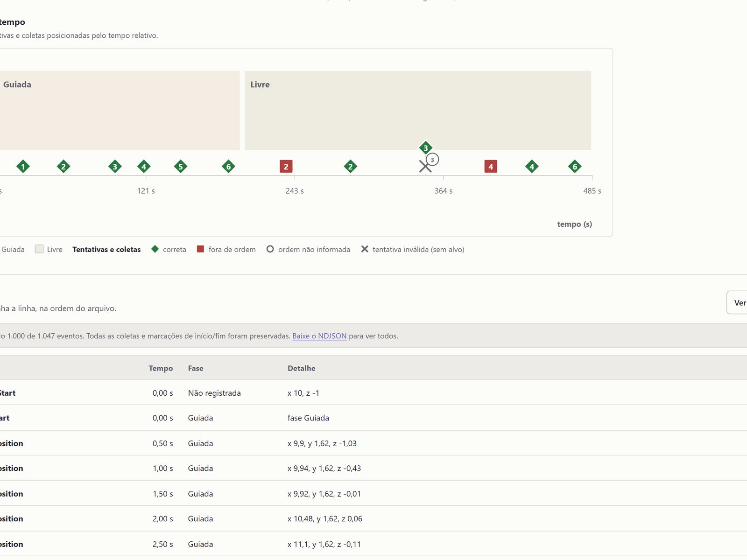Select green diamond 3 in the Guiada phase

[115, 167]
